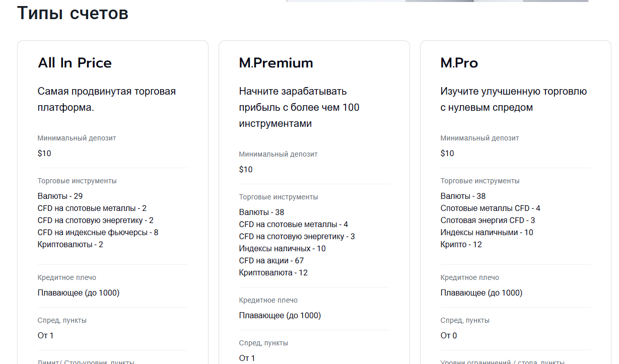
Task: Click "Торговые инструменты" label in M.Pro
Action: coord(480,181)
